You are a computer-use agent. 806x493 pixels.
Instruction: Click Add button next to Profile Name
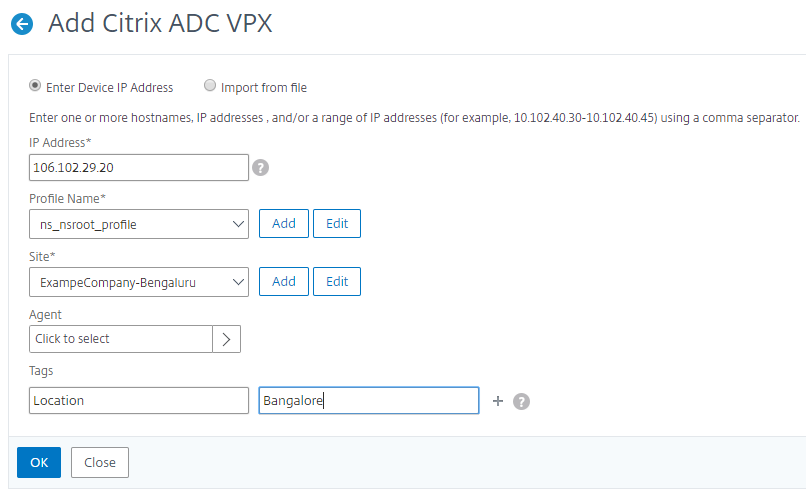pyautogui.click(x=284, y=224)
